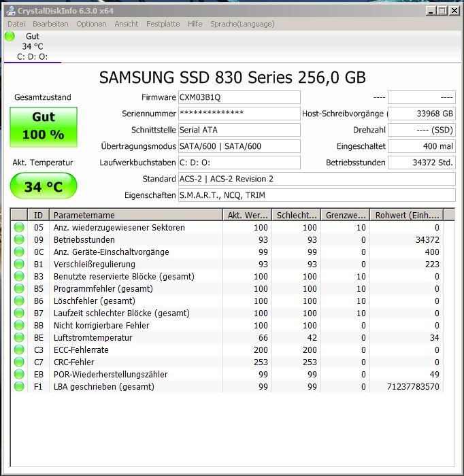Click the green status icon for LBA geschrieben
The image size is (464, 476).
(x=19, y=386)
